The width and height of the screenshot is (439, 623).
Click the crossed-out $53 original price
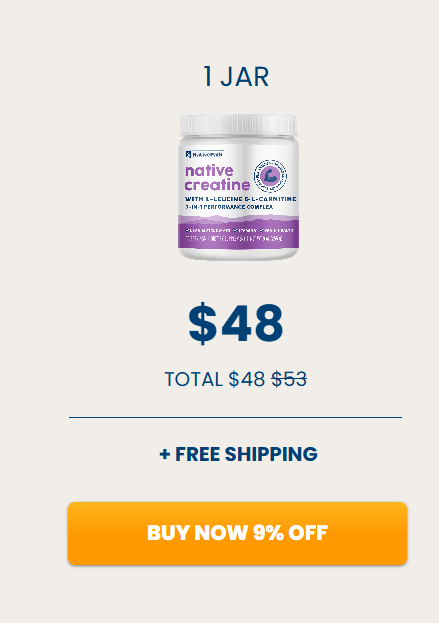(289, 379)
